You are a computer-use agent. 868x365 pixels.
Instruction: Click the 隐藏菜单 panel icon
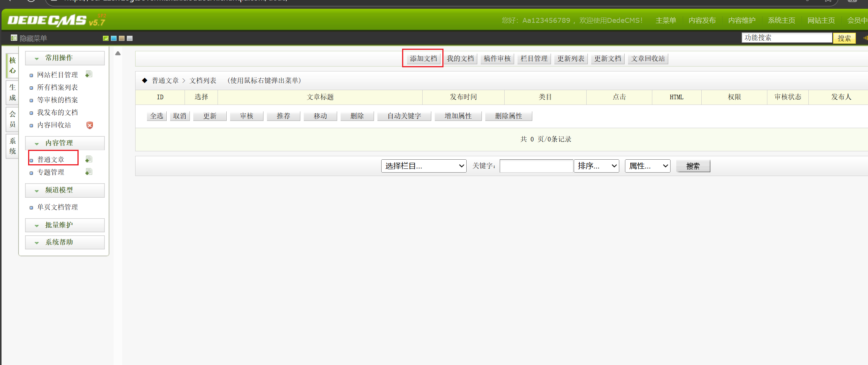[14, 38]
